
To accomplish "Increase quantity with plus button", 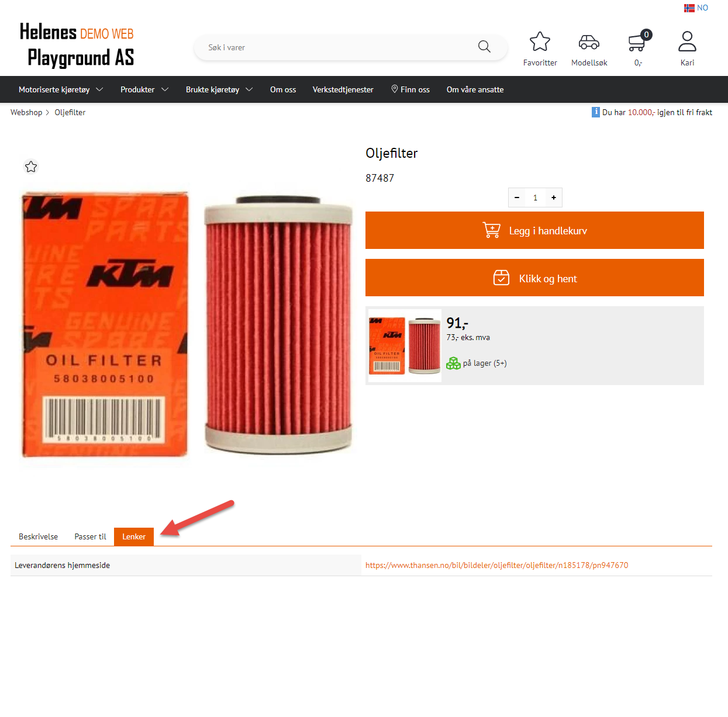I will tap(554, 198).
